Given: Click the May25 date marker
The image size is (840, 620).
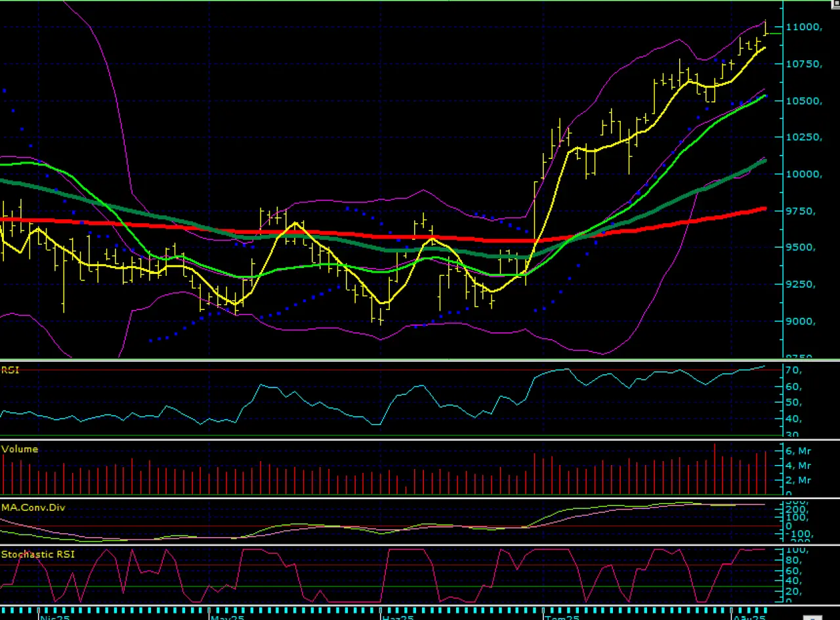Looking at the screenshot, I should pos(227,617).
